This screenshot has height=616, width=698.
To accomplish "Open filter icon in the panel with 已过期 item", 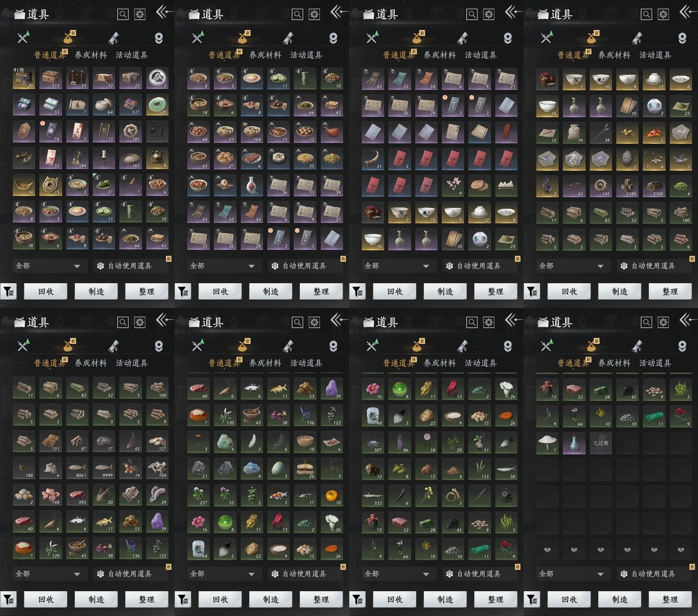I will pos(532,600).
